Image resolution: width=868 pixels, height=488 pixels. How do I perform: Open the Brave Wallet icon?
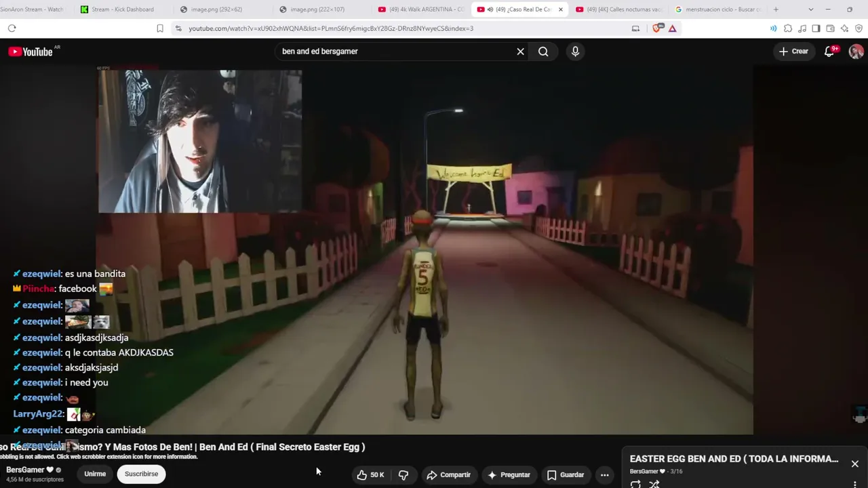[x=830, y=28]
